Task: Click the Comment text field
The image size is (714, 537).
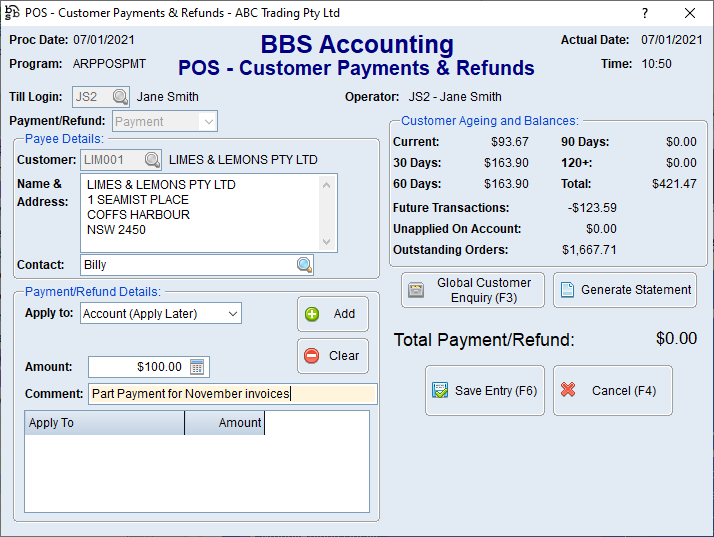Action: pos(232,394)
